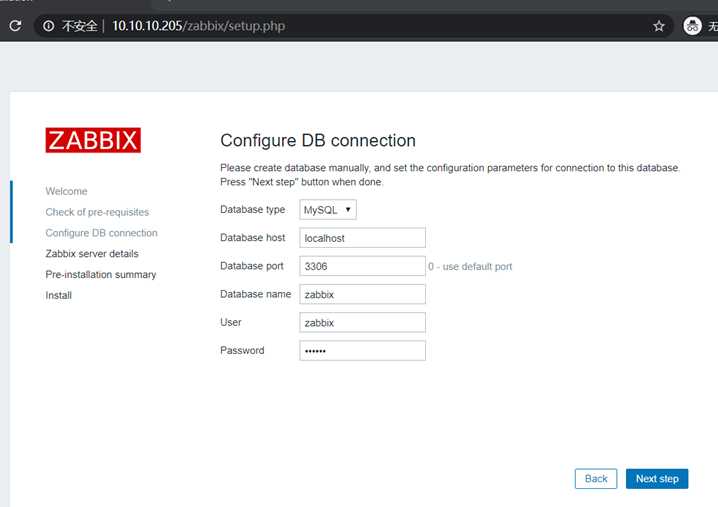The width and height of the screenshot is (718, 507).
Task: Select the Welcome step in sidebar
Action: point(66,191)
